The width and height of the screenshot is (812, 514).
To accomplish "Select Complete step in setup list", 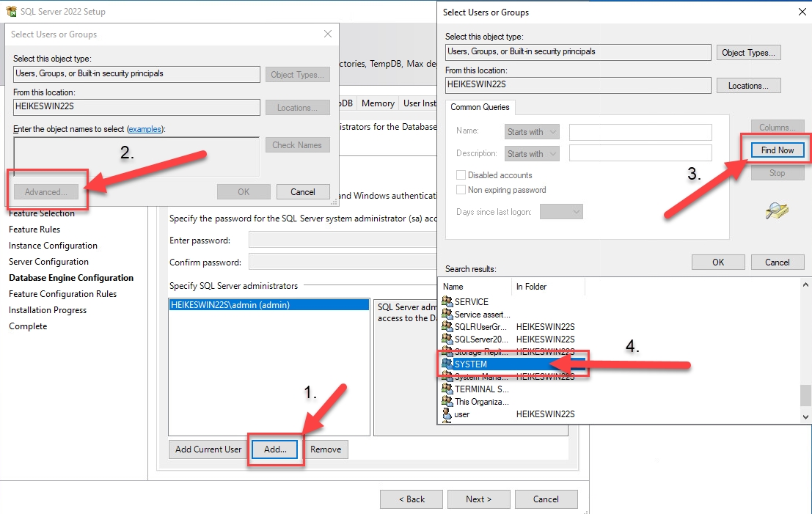I will (x=28, y=326).
